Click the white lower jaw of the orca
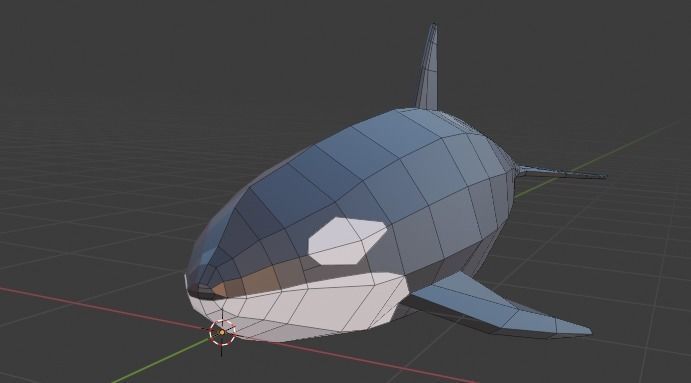Screen dimensions: 691x383 [300, 308]
